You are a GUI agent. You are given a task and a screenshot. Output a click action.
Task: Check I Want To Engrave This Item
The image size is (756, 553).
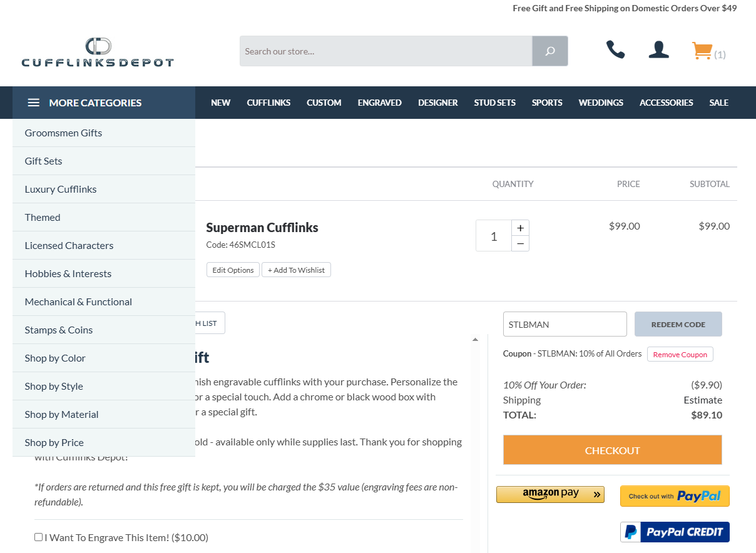(x=39, y=537)
